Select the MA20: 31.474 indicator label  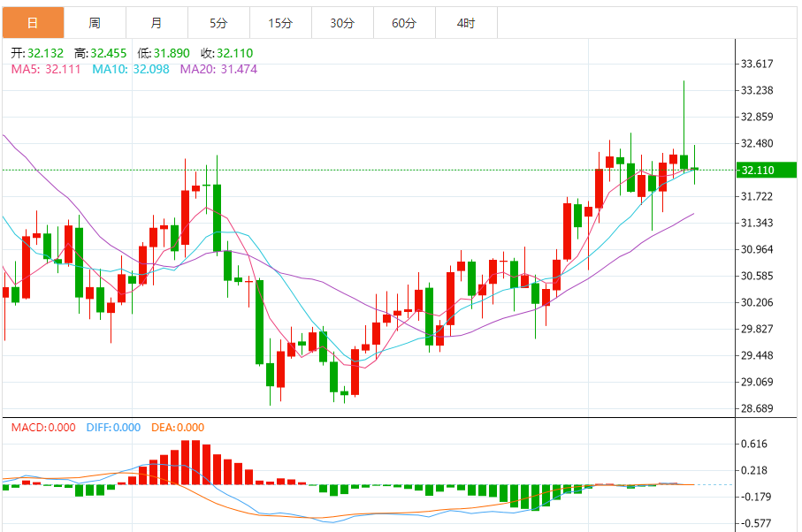click(218, 69)
